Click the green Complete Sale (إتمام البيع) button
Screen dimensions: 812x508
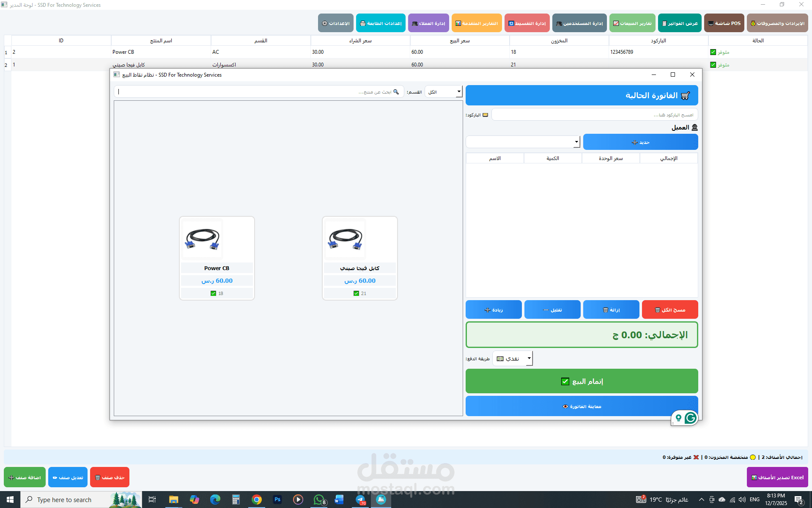[582, 381]
